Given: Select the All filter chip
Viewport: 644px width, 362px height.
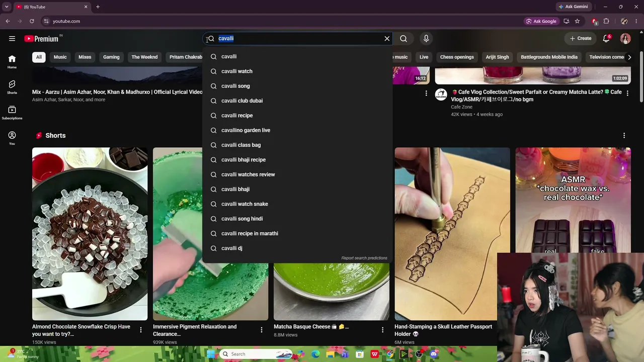Looking at the screenshot, I should (39, 57).
